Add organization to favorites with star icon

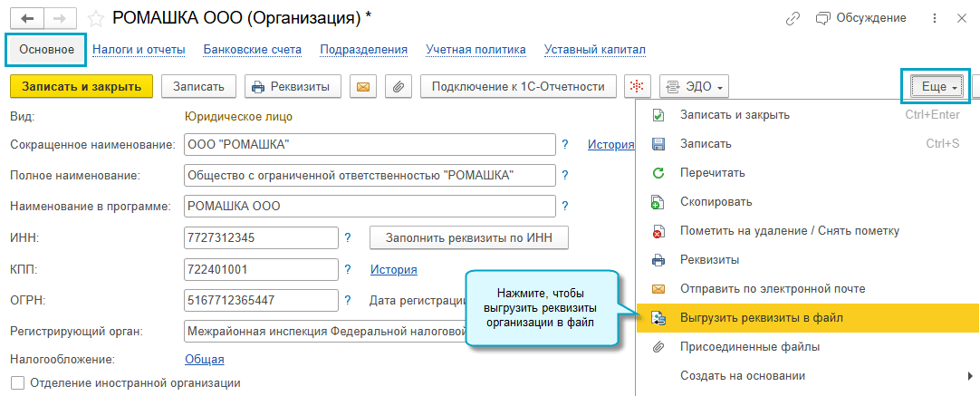[x=93, y=18]
